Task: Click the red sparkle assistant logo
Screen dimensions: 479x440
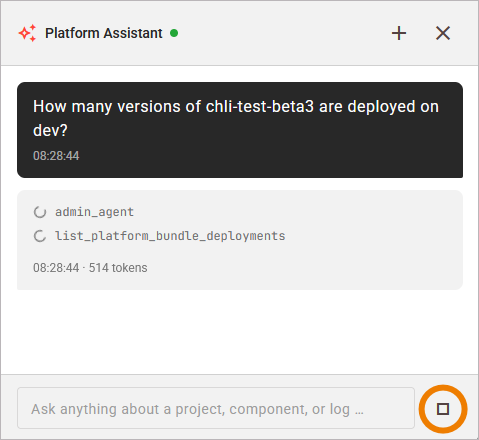Action: (x=27, y=33)
